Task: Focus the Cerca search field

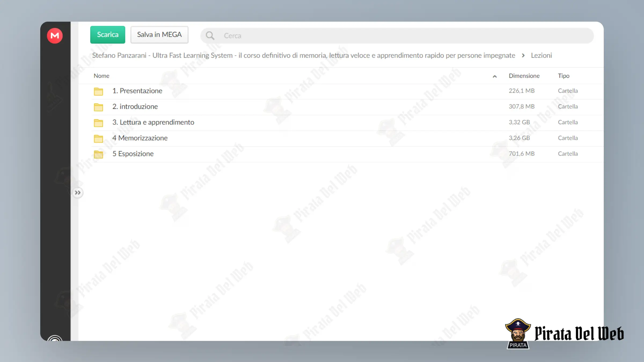Action: click(x=397, y=36)
